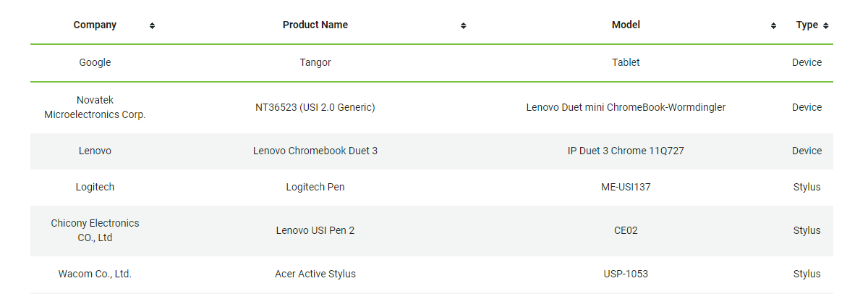Click Lenovo Duet mini ChromeBook-Wormdingler model
Image resolution: width=868 pixels, height=294 pixels.
(x=626, y=107)
